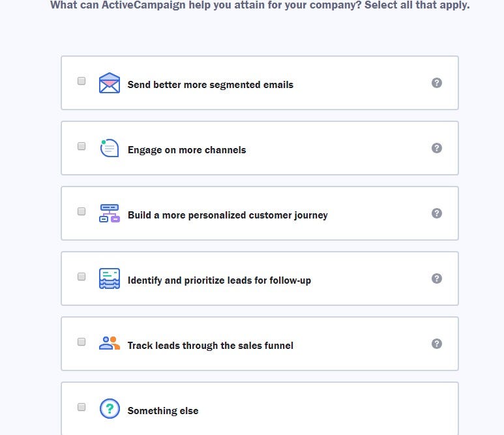Check the Something else checkbox
504x435 pixels.
(82, 407)
